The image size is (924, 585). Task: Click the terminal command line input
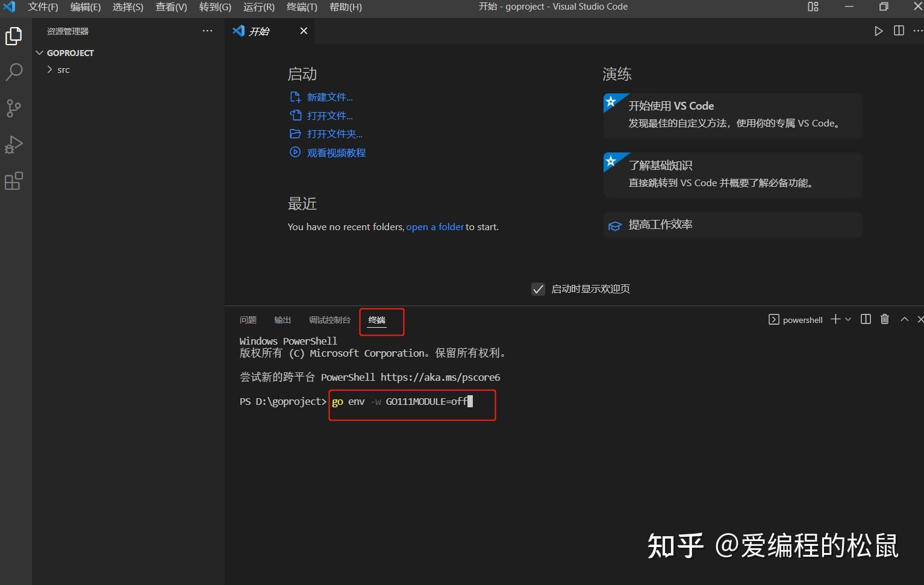pyautogui.click(x=402, y=401)
